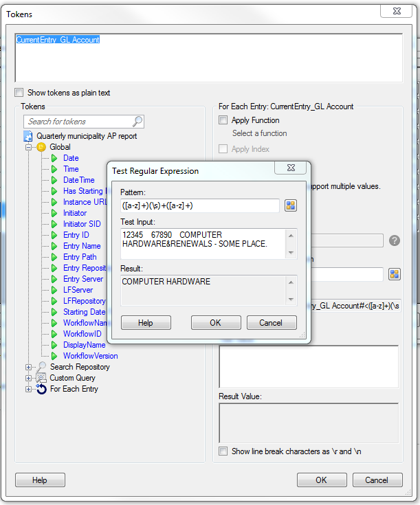Click Result box scroll down arrow
The height and width of the screenshot is (505, 420).
[291, 299]
